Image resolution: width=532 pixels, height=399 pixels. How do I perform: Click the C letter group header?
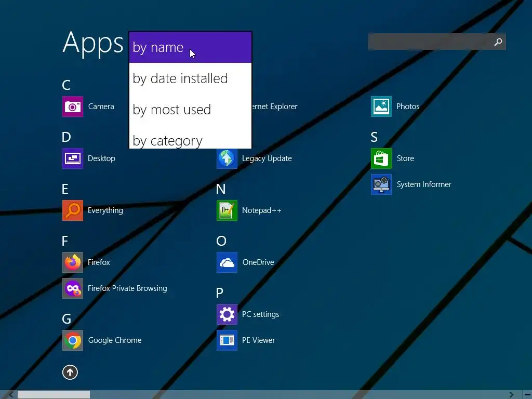[x=66, y=85]
